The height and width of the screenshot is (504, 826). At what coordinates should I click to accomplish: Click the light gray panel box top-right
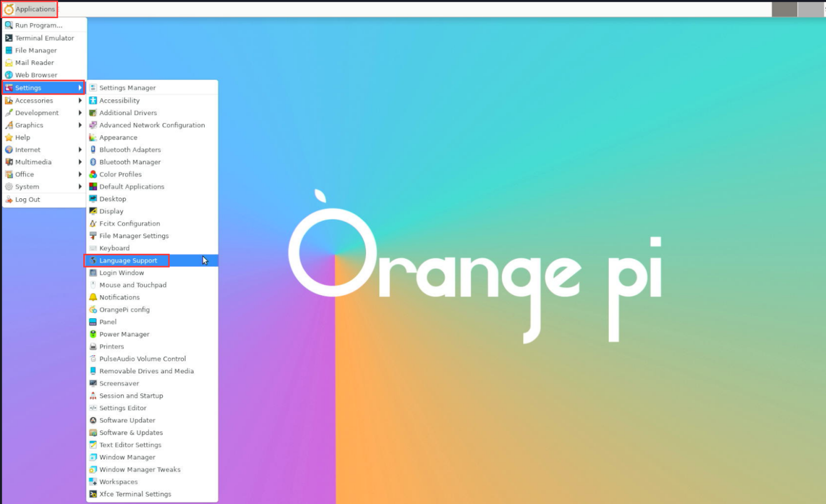pos(811,9)
